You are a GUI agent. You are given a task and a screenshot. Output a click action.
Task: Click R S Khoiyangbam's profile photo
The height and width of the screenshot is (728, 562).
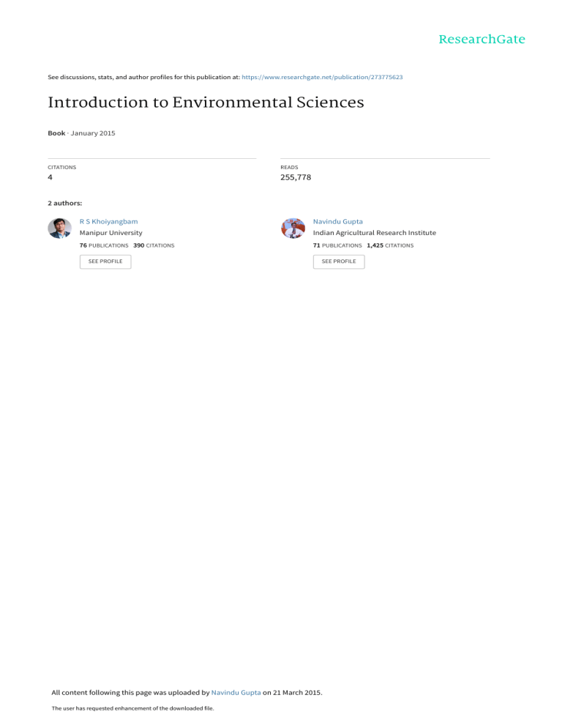click(59, 228)
